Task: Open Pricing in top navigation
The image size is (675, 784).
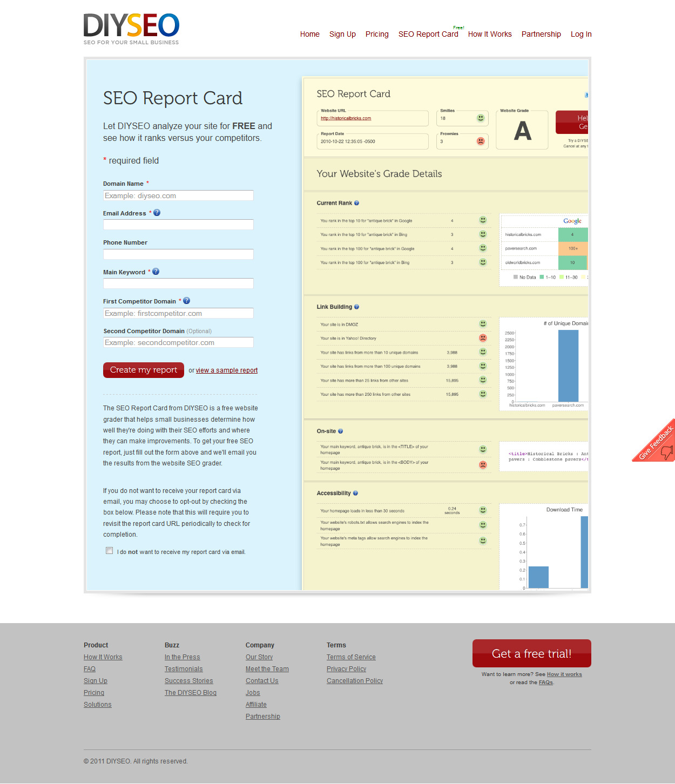Action: point(377,34)
